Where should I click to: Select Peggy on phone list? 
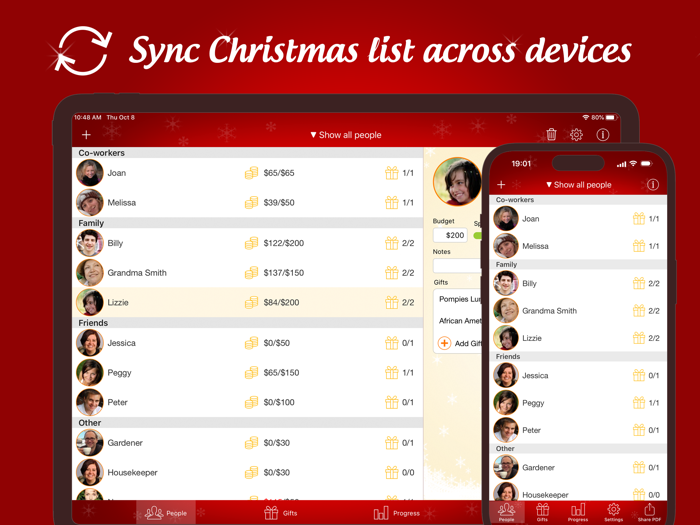coord(578,403)
